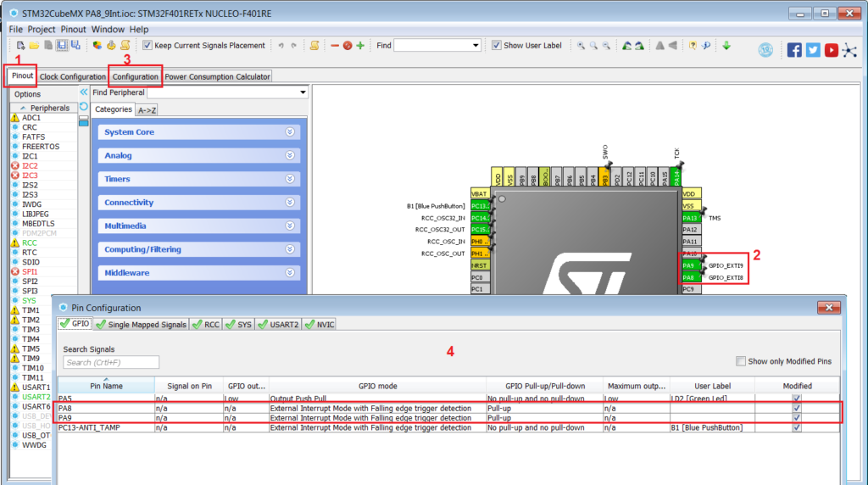
Task: Expand the System Core category
Action: coord(199,131)
